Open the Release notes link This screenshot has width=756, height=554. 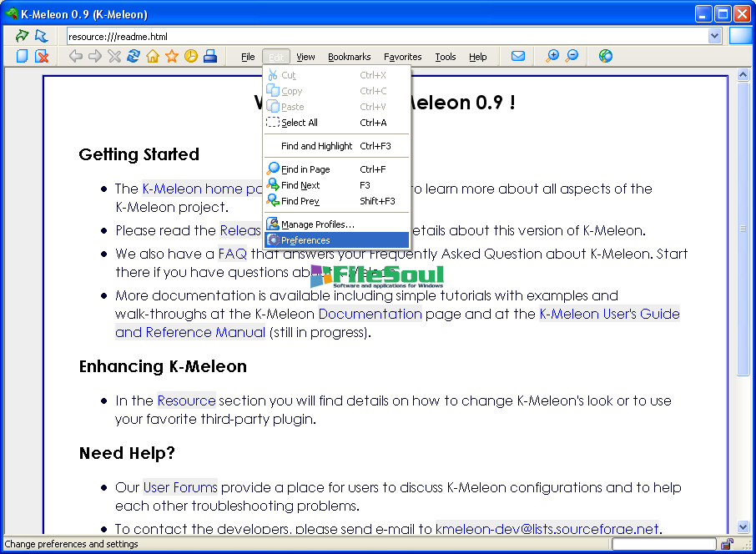tap(240, 230)
